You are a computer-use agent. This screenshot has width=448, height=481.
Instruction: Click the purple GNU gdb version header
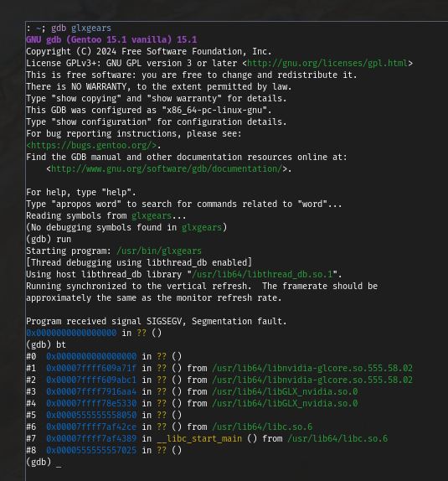pos(111,40)
